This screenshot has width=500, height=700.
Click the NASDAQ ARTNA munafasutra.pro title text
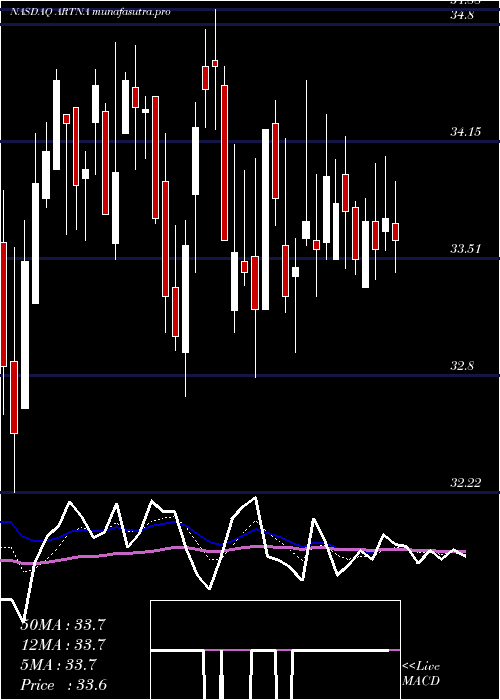(91, 12)
